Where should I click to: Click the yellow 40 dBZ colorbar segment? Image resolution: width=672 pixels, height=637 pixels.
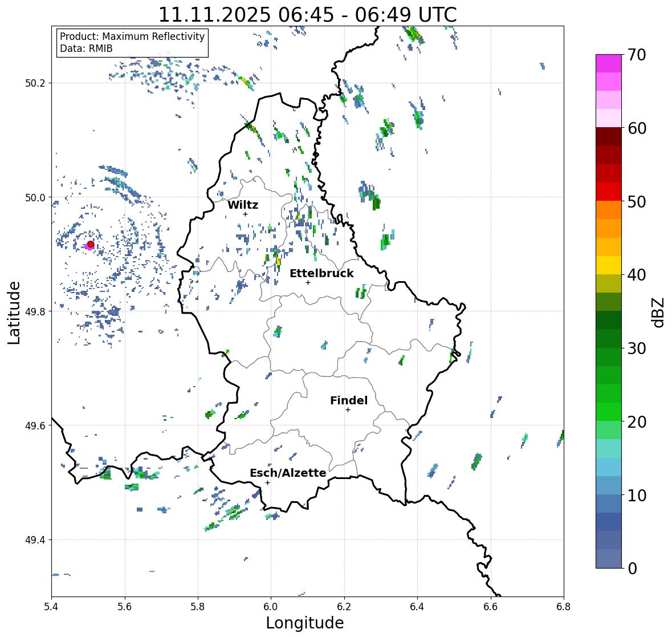click(609, 265)
